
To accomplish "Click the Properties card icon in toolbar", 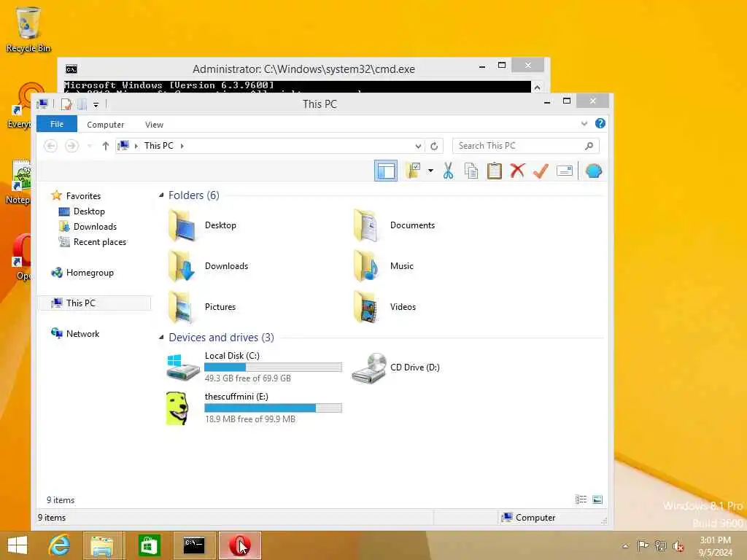I will tap(565, 171).
